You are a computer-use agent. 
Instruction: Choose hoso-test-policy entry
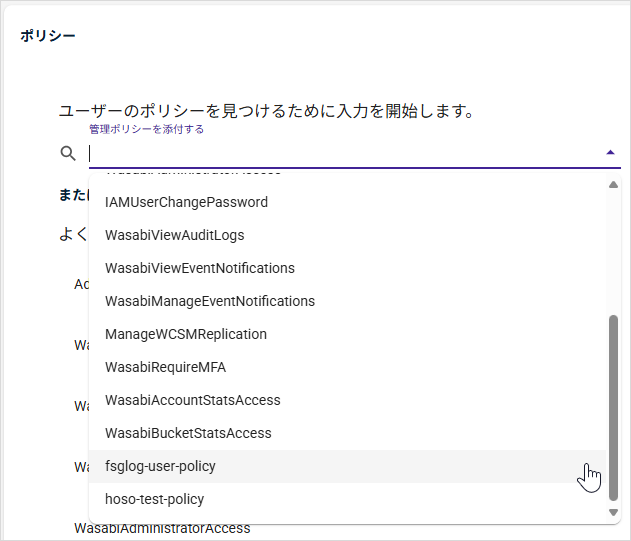coord(154,499)
